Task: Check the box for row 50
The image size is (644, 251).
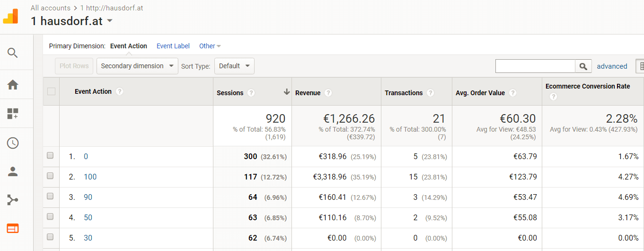Action: pos(50,217)
